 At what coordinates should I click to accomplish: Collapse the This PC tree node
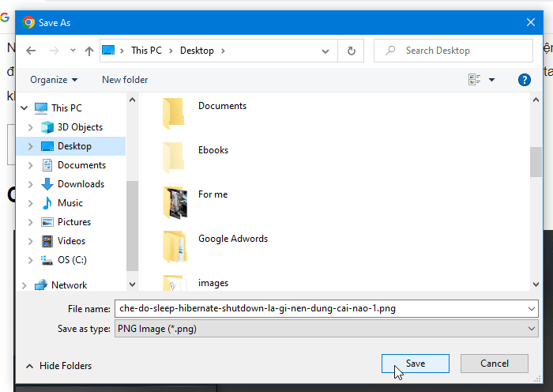(24, 108)
